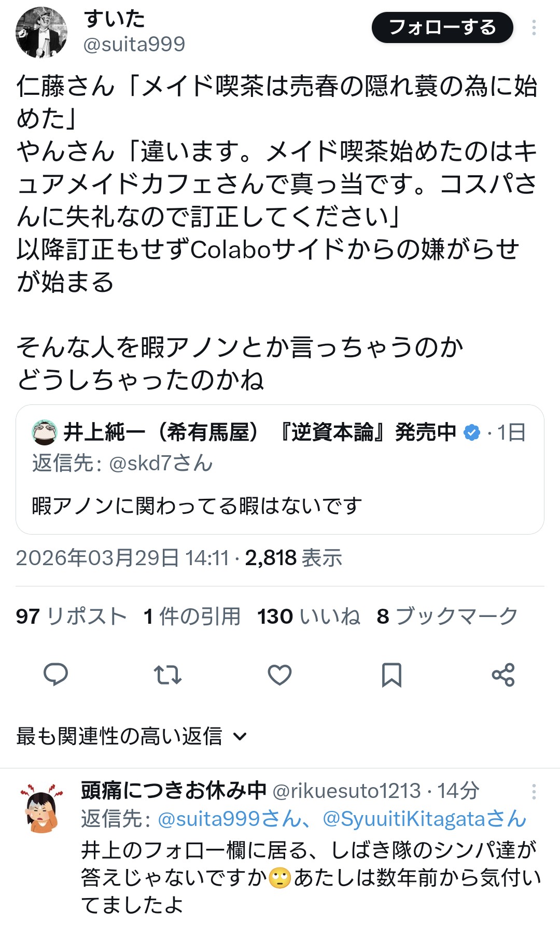Image resolution: width=560 pixels, height=925 pixels.
Task: Open the @suita999さん mention link
Action: pos(229,819)
